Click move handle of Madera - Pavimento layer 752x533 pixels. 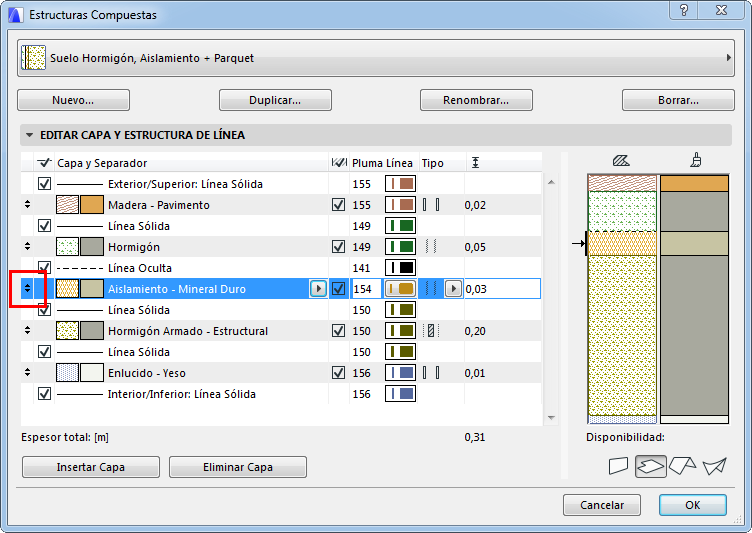click(x=27, y=204)
